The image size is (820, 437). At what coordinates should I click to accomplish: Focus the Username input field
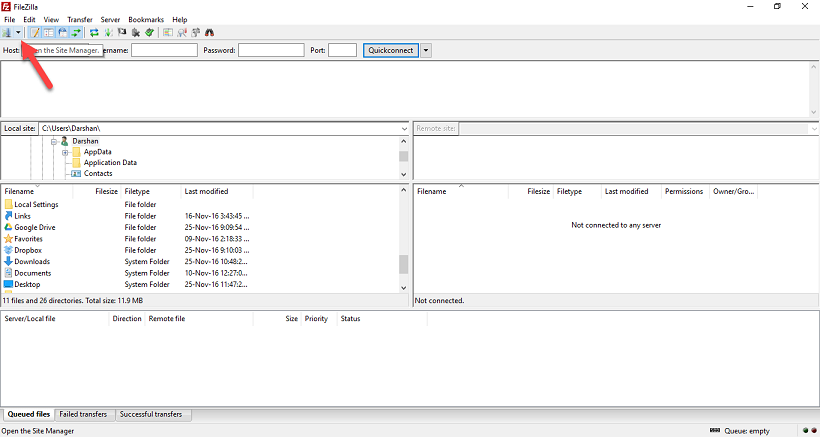(x=164, y=50)
